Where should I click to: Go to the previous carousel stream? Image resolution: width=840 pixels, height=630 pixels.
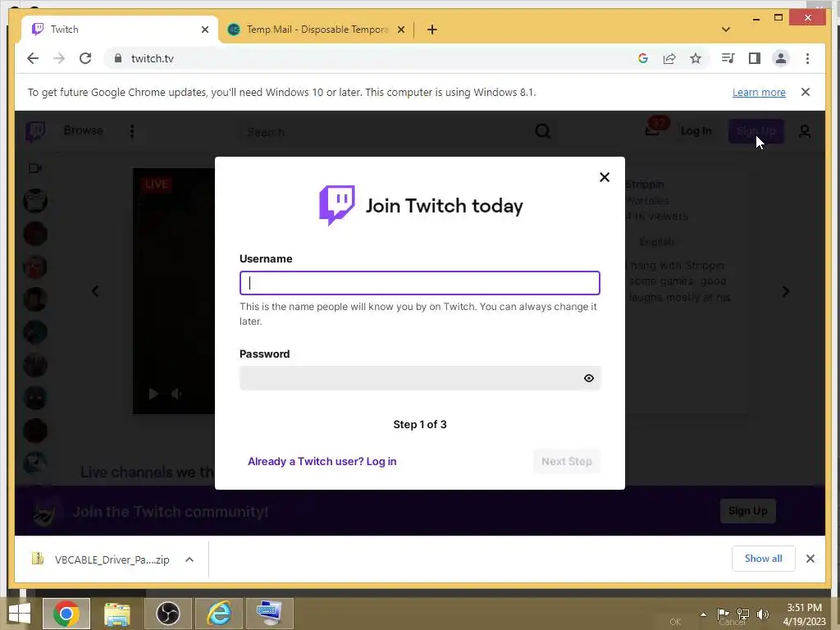tap(95, 291)
